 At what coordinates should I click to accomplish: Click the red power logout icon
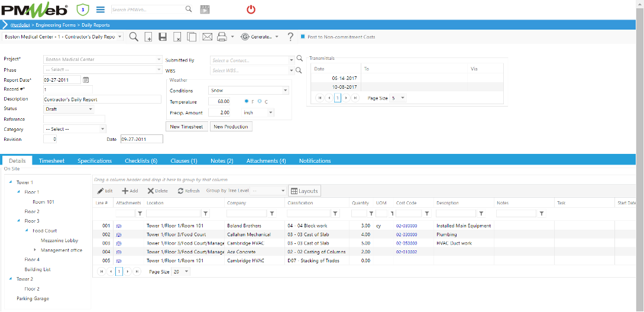click(x=251, y=9)
